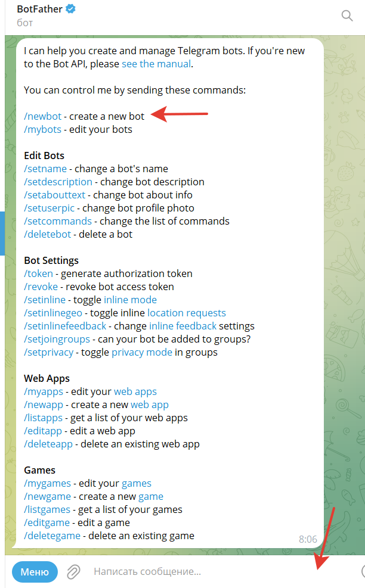Open the 'inline mode' link

pos(130,300)
